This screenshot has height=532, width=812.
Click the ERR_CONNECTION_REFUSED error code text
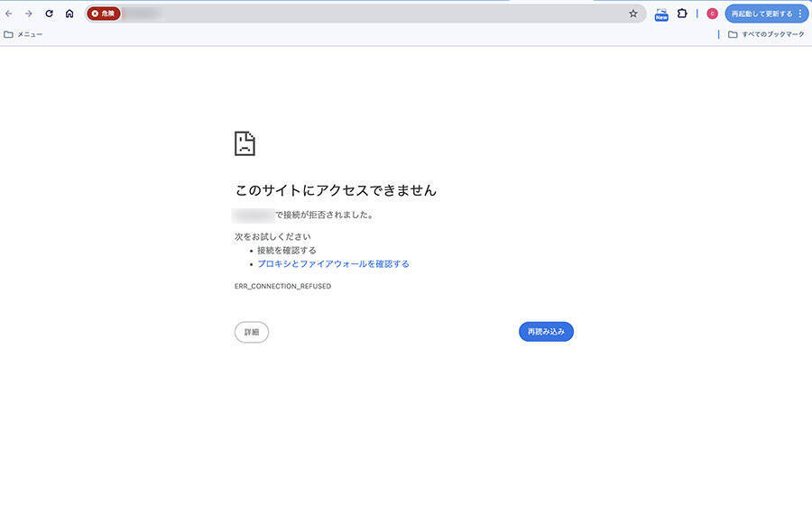click(x=282, y=286)
